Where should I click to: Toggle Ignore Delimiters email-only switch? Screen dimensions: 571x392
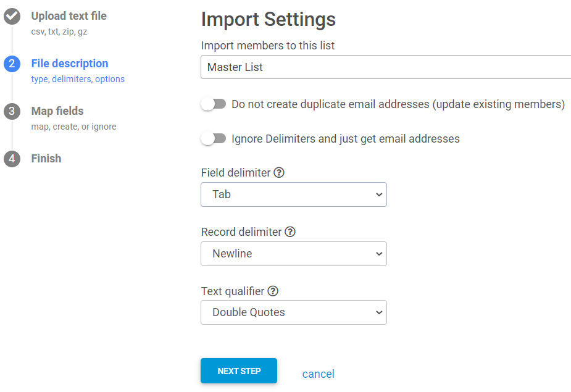[214, 139]
